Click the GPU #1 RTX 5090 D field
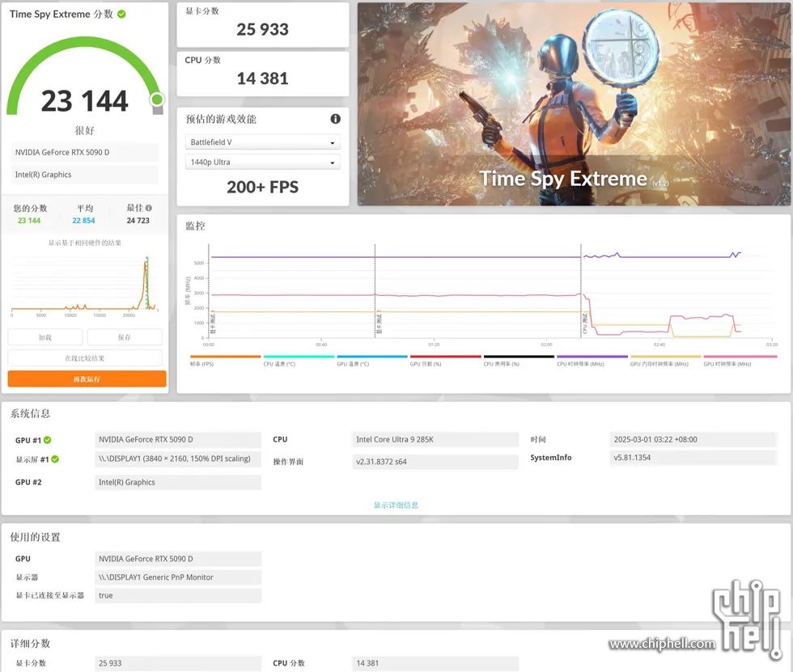This screenshot has width=793, height=672. click(x=178, y=440)
